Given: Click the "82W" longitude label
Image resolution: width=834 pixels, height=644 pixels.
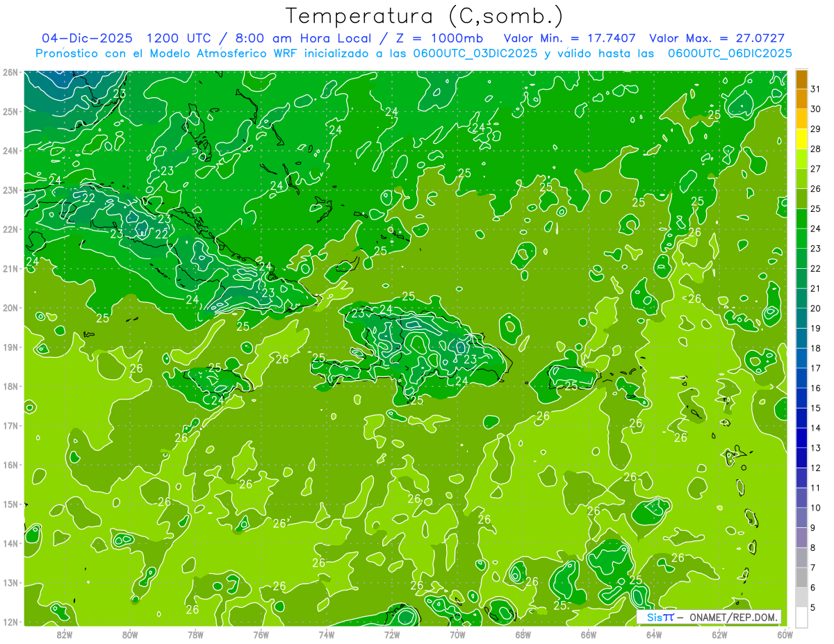Looking at the screenshot, I should [64, 634].
